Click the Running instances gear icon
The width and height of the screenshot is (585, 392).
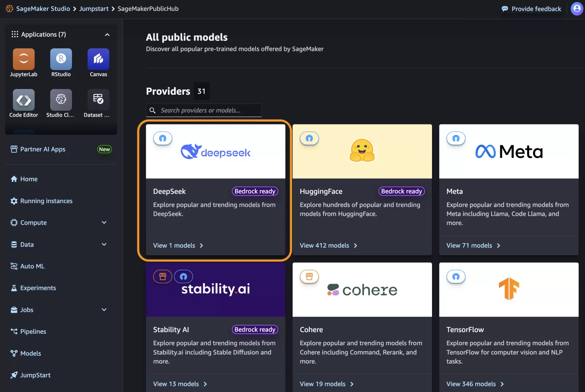(x=14, y=201)
